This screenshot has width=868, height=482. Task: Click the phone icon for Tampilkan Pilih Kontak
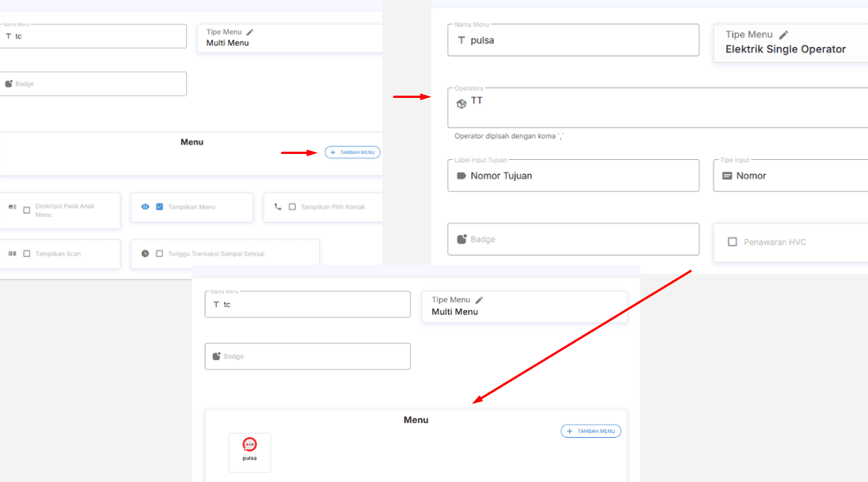[278, 207]
